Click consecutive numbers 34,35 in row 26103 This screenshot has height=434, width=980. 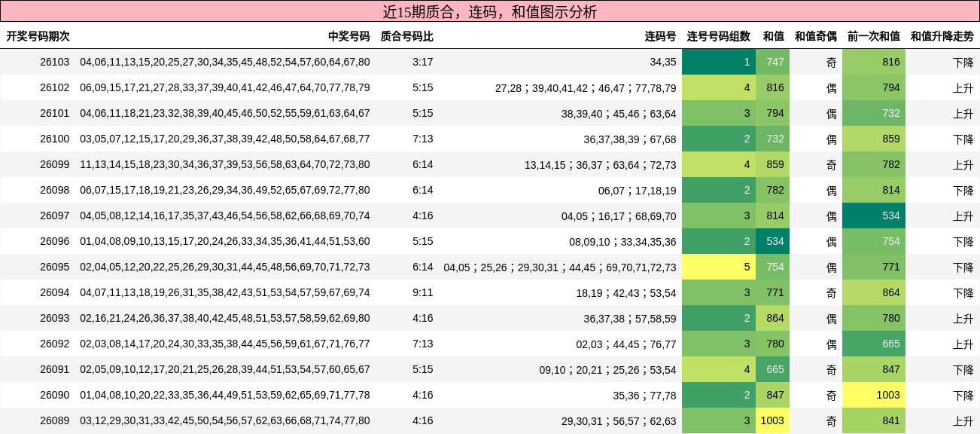tap(663, 62)
